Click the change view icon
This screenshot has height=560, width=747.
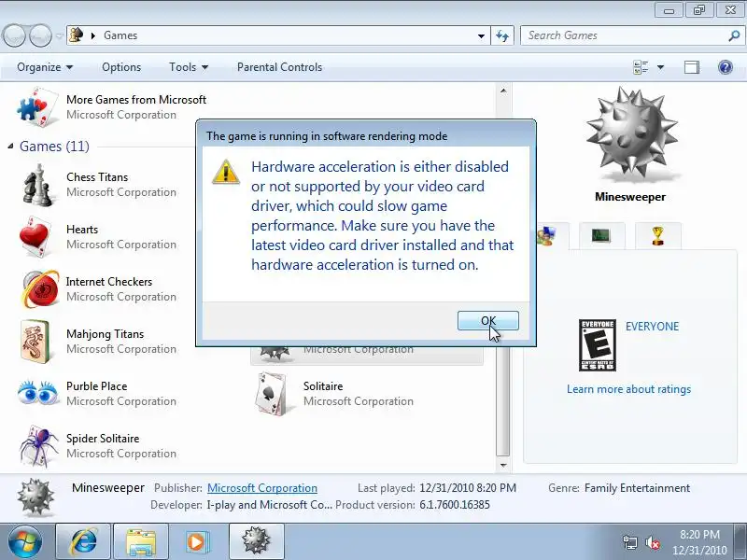641,67
